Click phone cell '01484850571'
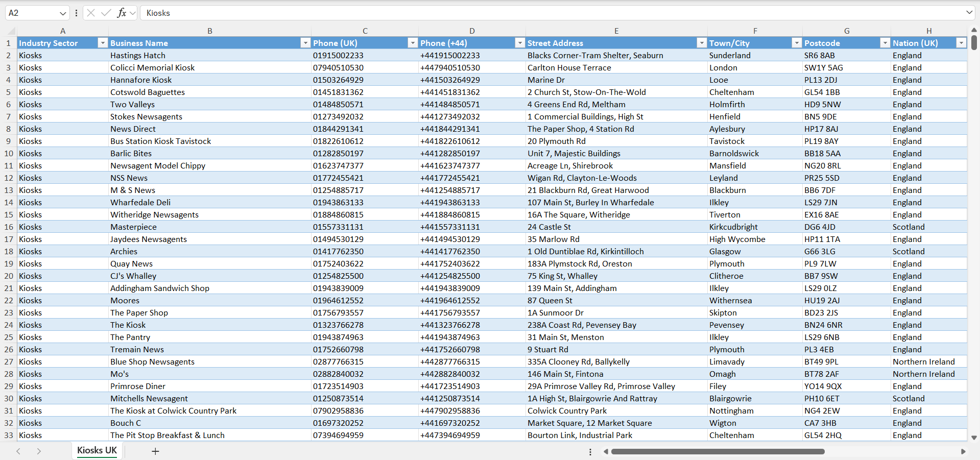The width and height of the screenshot is (980, 460). 365,104
